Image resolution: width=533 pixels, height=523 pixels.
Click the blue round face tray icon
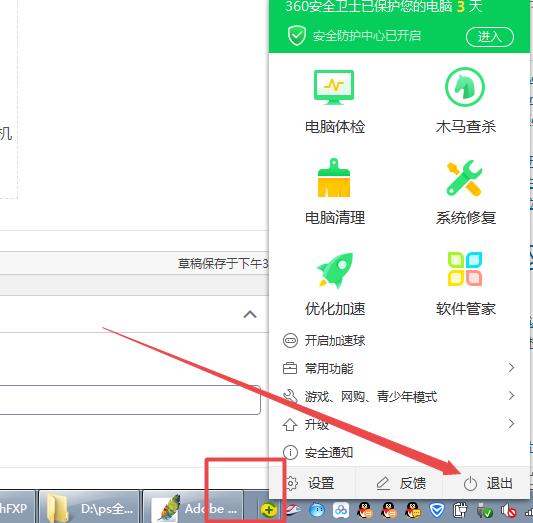[x=317, y=510]
